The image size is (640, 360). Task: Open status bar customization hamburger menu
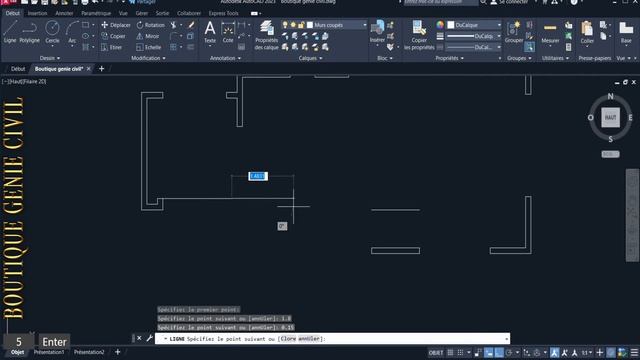[634, 353]
